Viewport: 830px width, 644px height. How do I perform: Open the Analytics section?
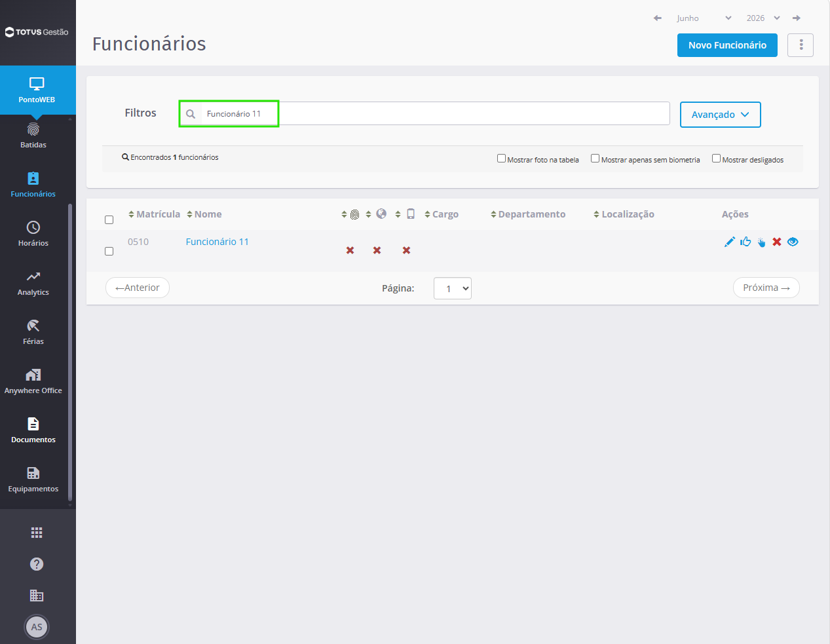(33, 283)
